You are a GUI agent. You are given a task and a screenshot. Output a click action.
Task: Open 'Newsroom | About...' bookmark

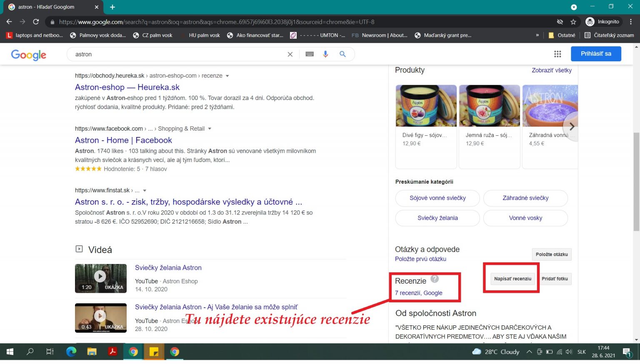click(380, 35)
